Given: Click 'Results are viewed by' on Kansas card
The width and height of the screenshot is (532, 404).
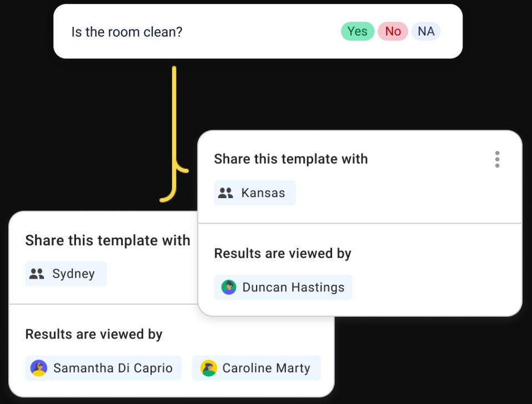Looking at the screenshot, I should pyautogui.click(x=283, y=254).
